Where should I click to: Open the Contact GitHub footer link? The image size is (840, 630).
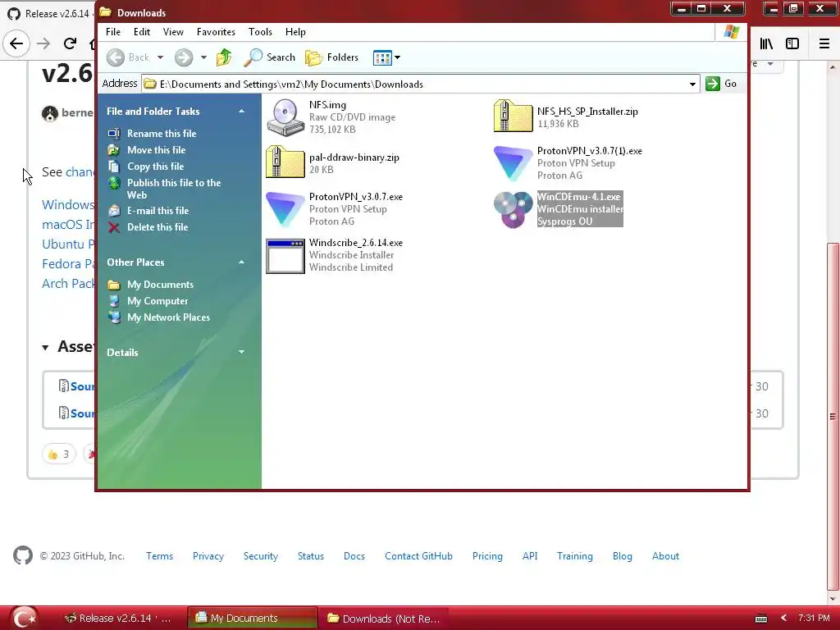click(x=418, y=556)
